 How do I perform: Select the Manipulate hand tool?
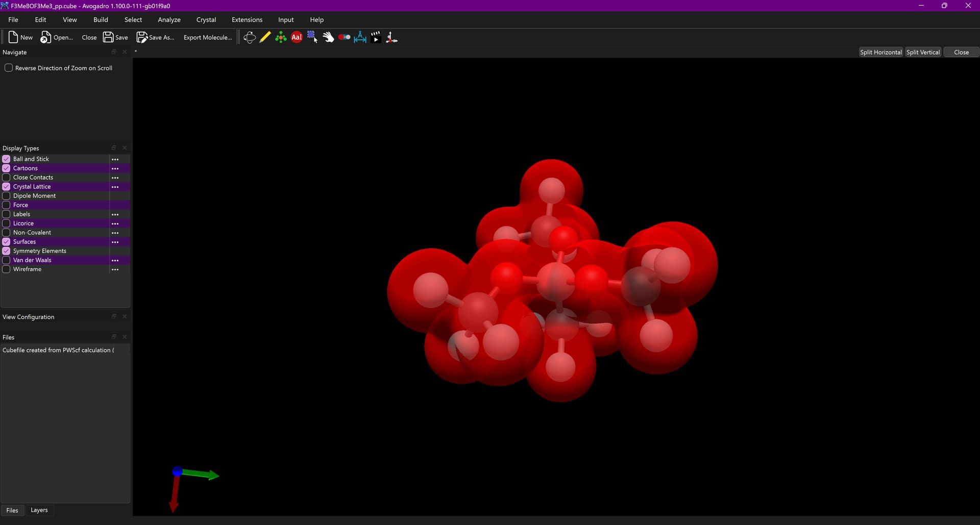point(328,37)
